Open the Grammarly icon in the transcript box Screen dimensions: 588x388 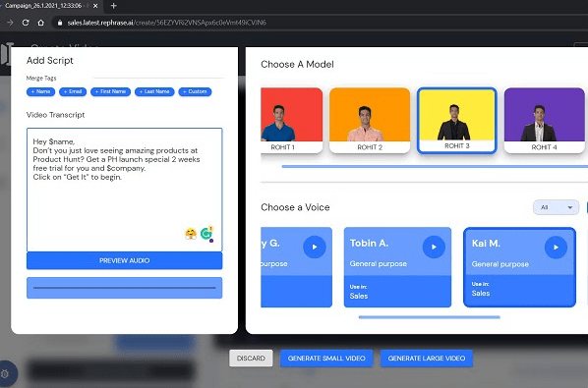[206, 234]
